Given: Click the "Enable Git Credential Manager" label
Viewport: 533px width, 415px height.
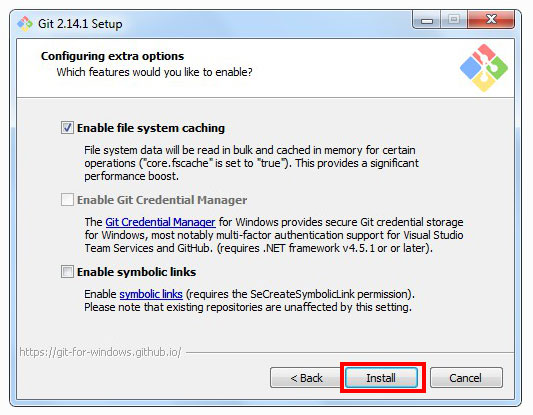Looking at the screenshot, I should (x=162, y=200).
